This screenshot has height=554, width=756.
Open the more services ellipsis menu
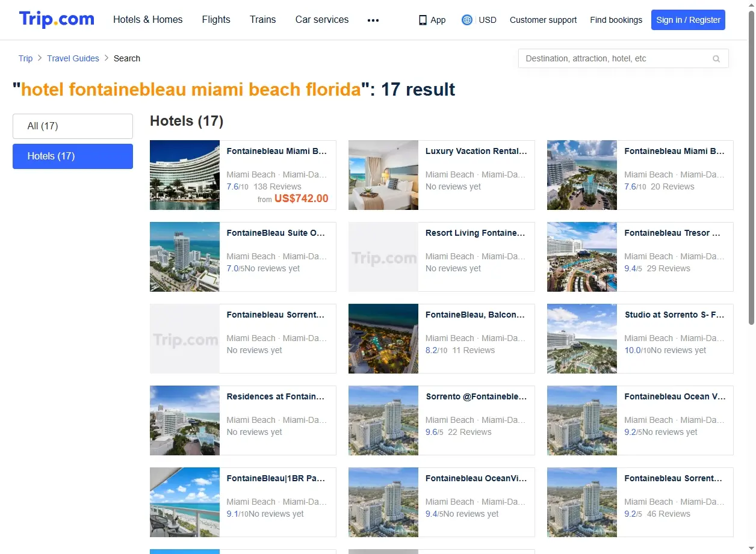(x=373, y=20)
